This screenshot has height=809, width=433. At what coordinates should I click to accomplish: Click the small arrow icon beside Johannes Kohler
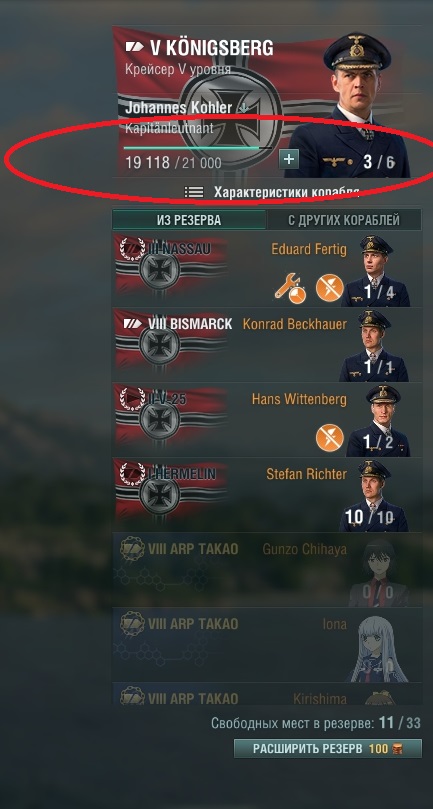tap(244, 108)
